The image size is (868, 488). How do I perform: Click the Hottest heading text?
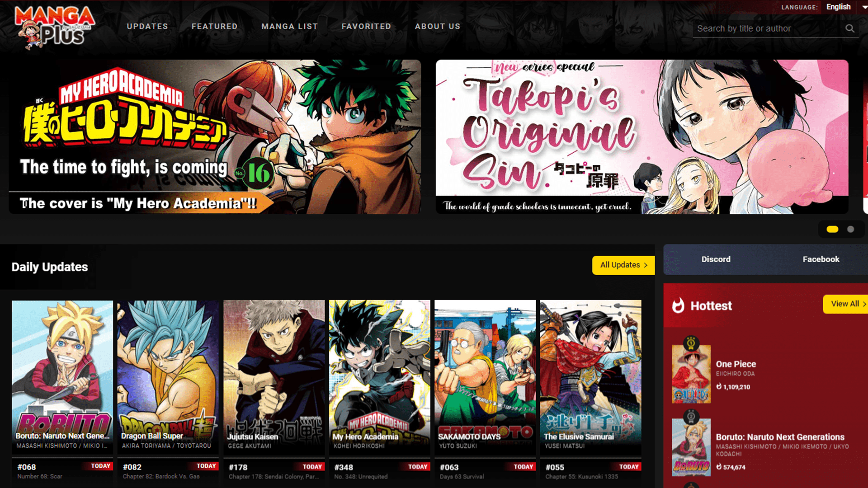point(711,306)
